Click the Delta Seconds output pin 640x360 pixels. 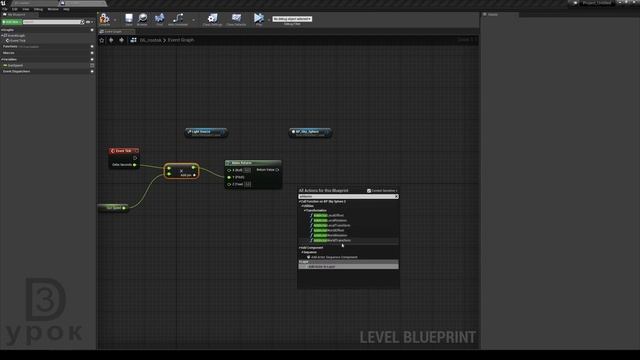(x=135, y=165)
